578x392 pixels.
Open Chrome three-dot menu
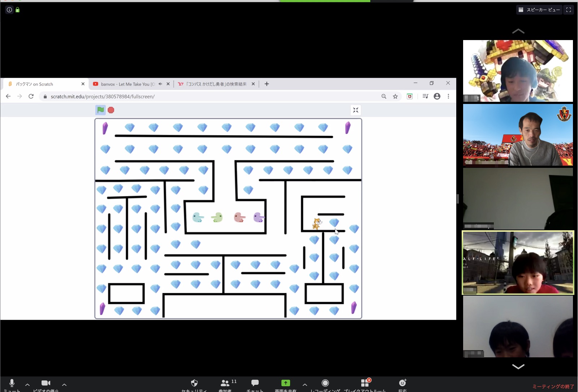click(x=448, y=96)
